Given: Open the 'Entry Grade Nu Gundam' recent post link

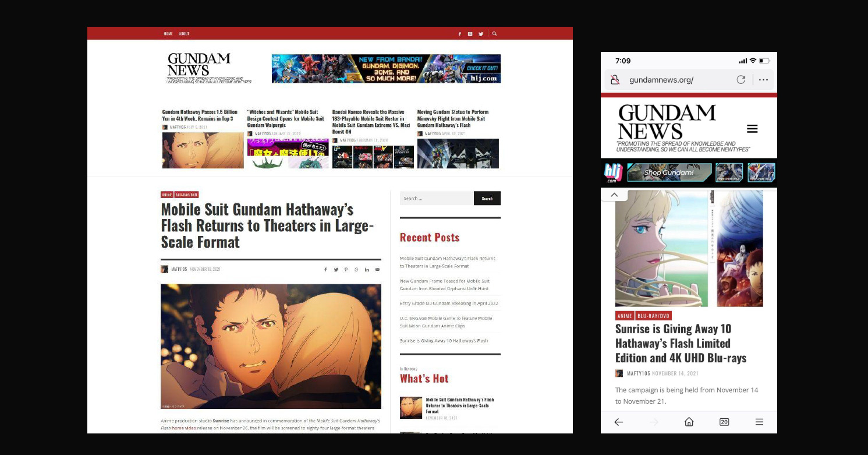Looking at the screenshot, I should tap(448, 304).
